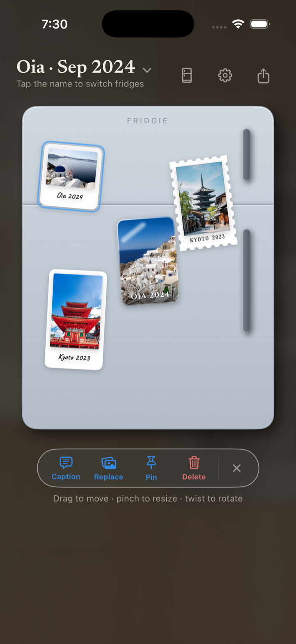
Task: Open settings via the gear icon
Action: [x=225, y=76]
